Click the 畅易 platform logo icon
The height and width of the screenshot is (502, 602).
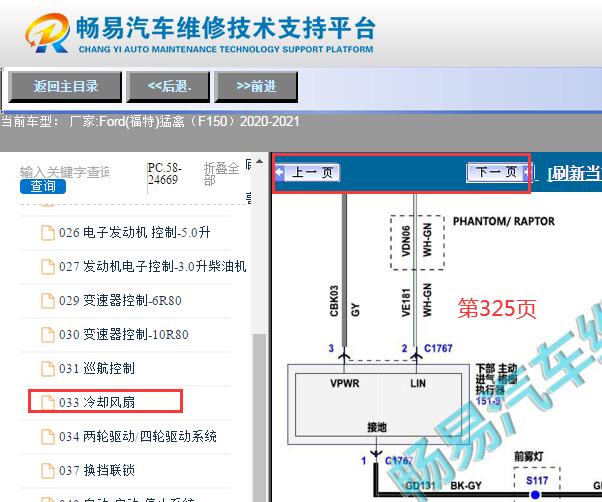pos(48,33)
